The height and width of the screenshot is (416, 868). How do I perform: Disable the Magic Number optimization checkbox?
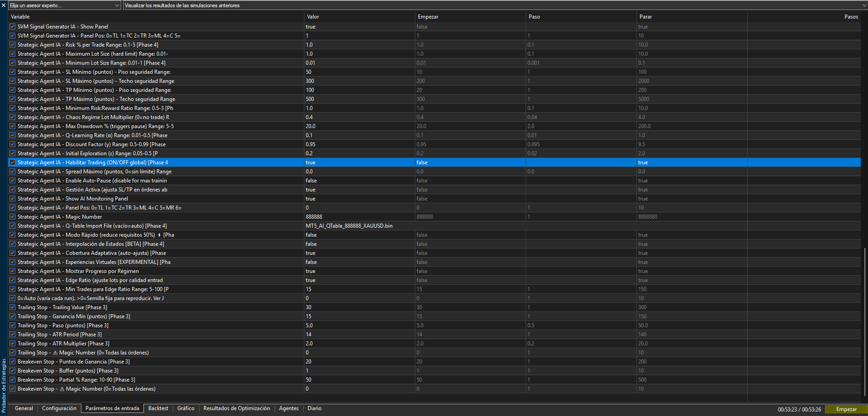[13, 217]
